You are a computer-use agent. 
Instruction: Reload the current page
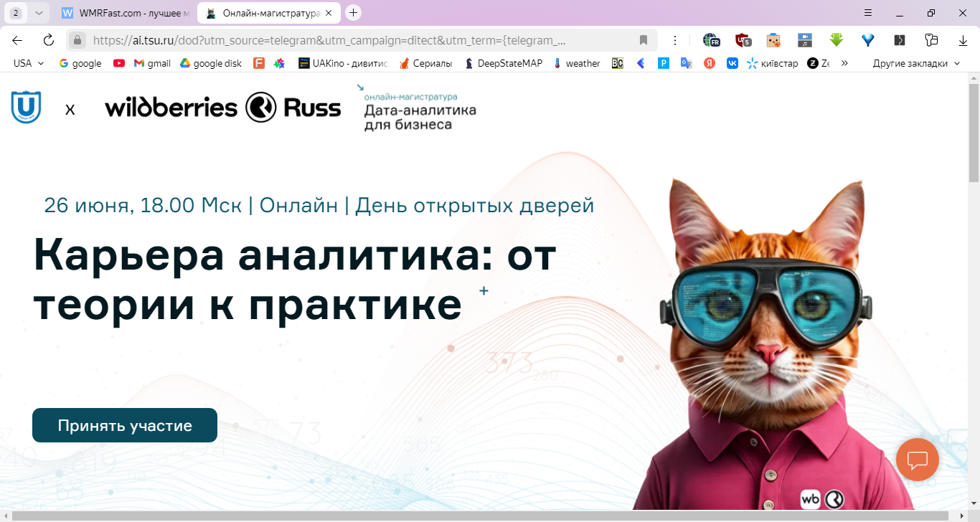49,40
